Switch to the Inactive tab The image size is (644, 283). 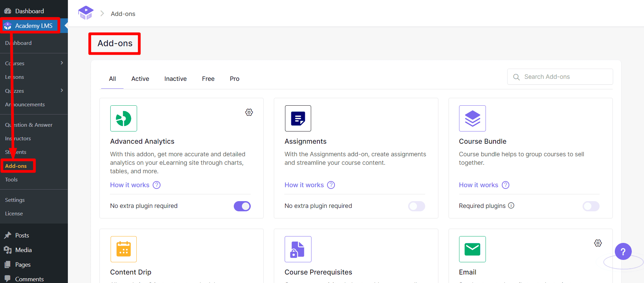point(175,79)
